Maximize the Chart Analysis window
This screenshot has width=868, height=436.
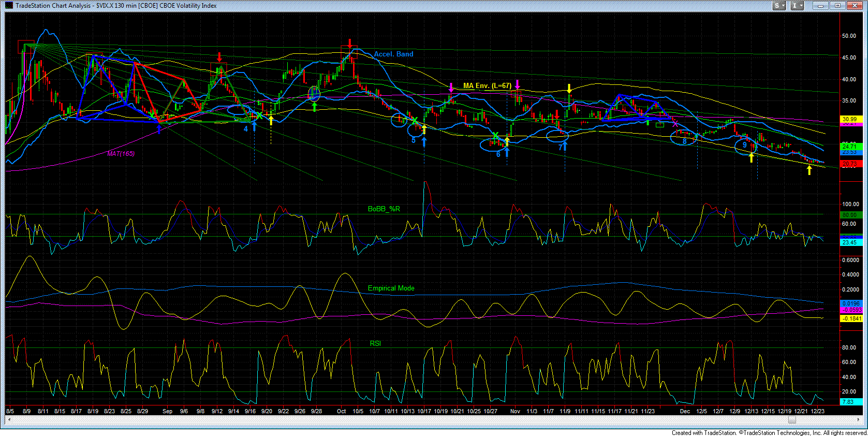click(x=837, y=6)
